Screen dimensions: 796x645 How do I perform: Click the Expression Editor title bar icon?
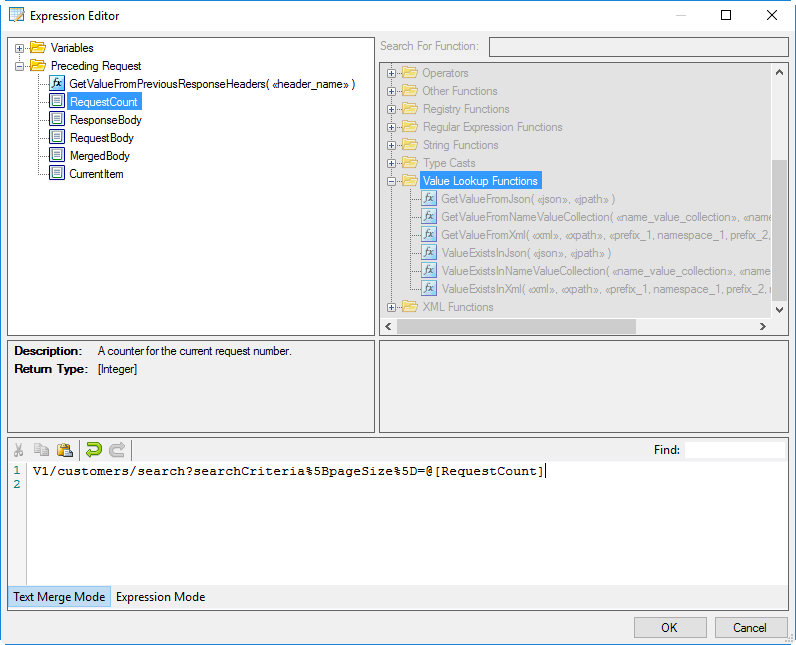17,15
